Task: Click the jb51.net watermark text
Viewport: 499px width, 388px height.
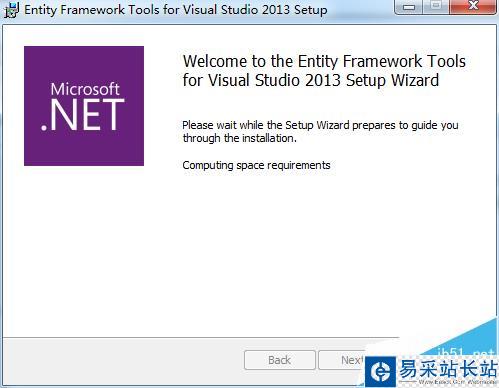Action: [x=465, y=353]
